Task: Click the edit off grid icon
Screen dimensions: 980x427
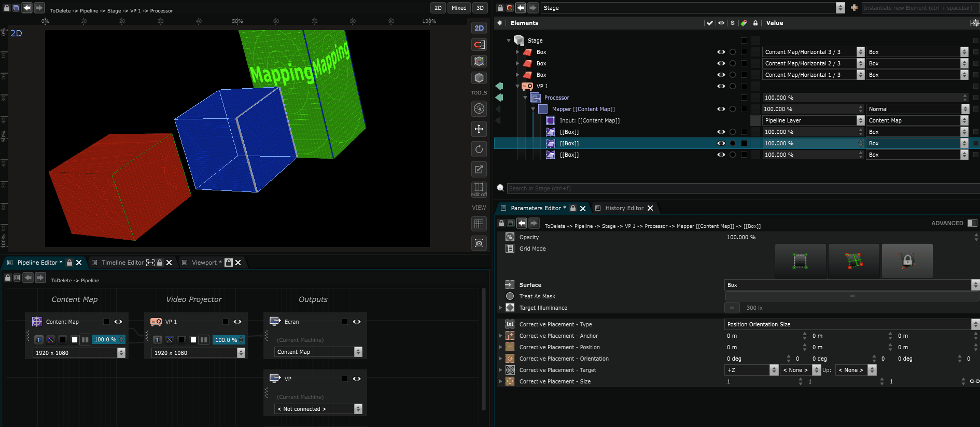Action: coord(479,188)
